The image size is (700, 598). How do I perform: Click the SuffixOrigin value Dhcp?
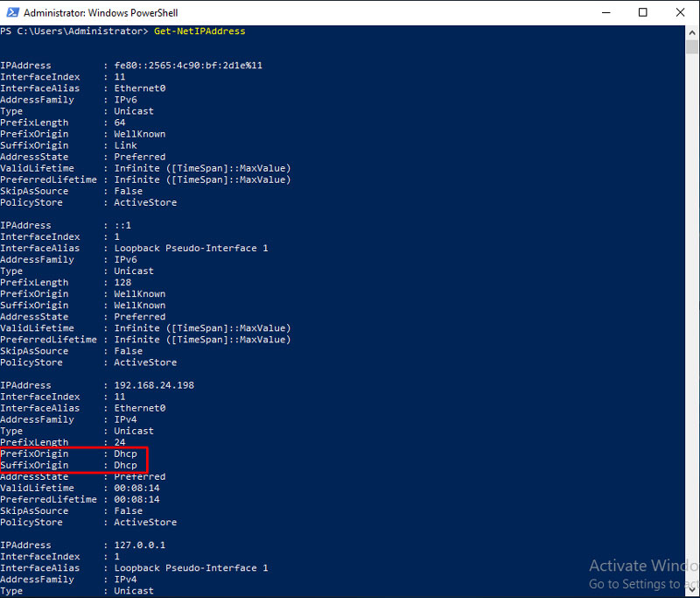[125, 466]
